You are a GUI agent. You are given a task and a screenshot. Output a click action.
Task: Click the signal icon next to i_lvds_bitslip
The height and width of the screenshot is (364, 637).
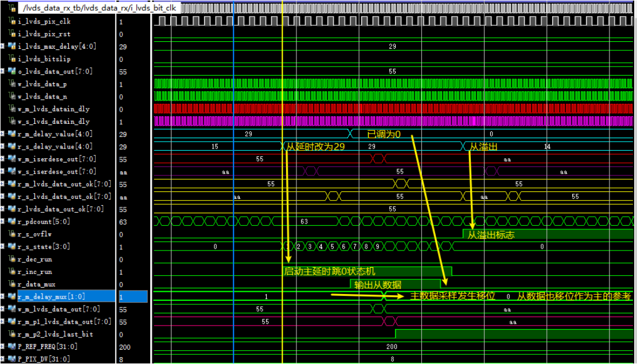click(12, 59)
